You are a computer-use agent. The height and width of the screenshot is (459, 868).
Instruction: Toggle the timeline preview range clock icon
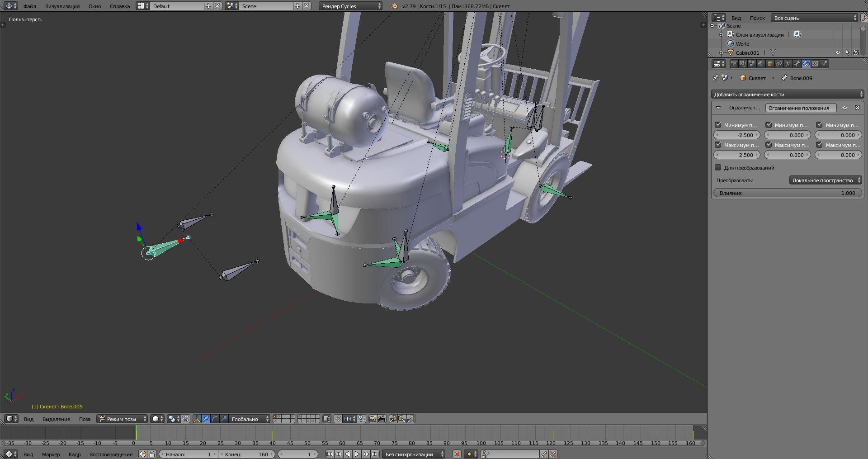(143, 454)
